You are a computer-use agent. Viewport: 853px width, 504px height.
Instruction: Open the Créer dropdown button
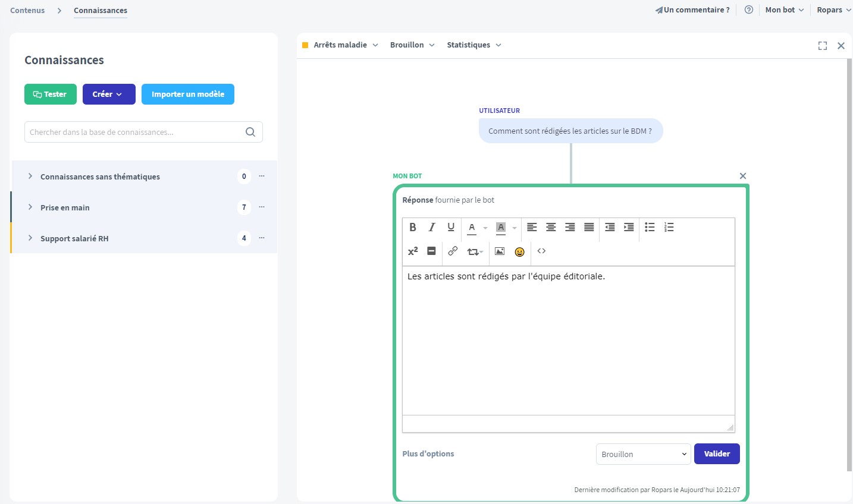[x=109, y=94]
